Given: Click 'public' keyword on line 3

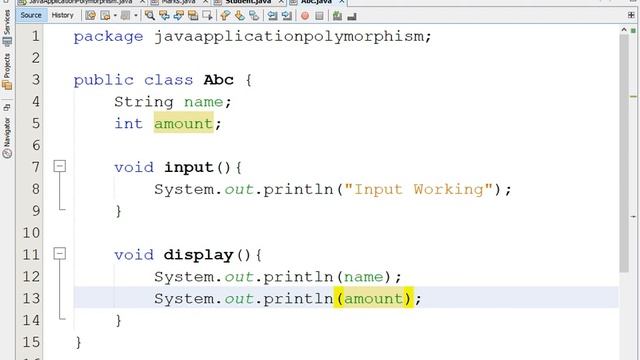Looking at the screenshot, I should coord(104,80).
